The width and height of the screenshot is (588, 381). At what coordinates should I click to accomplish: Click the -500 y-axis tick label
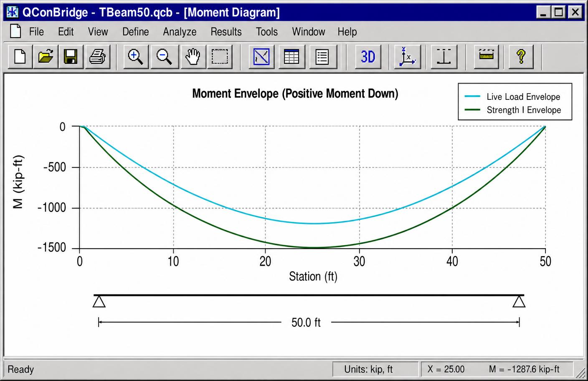click(x=55, y=167)
